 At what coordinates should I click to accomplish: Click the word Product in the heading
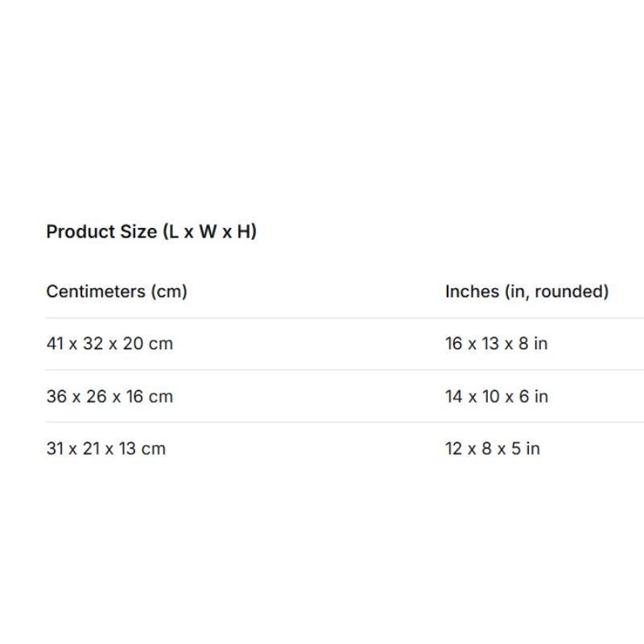pos(80,232)
